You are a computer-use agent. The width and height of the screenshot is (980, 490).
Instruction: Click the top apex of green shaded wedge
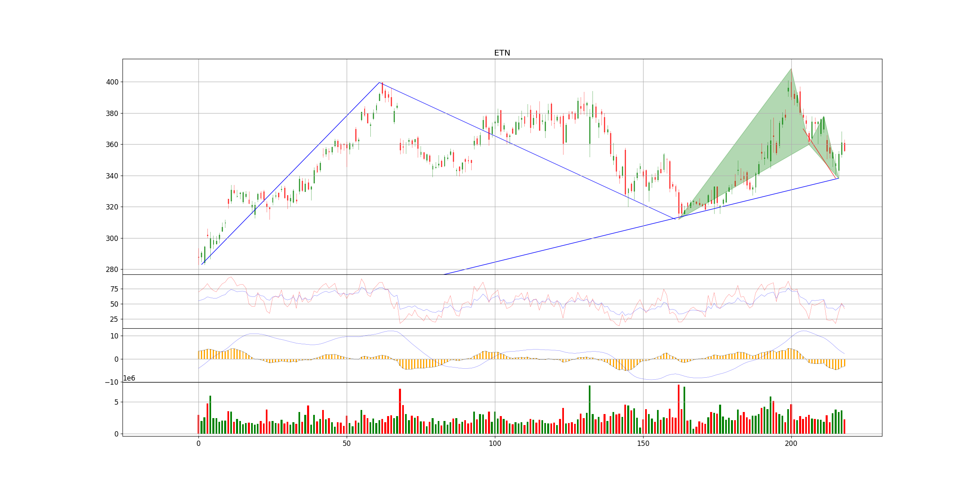(791, 69)
